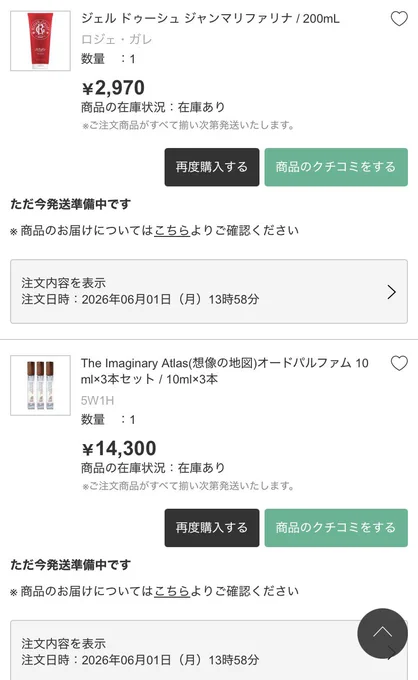Open こちら delivery link under first order
Viewport: 418px width, 680px height.
[x=172, y=230]
